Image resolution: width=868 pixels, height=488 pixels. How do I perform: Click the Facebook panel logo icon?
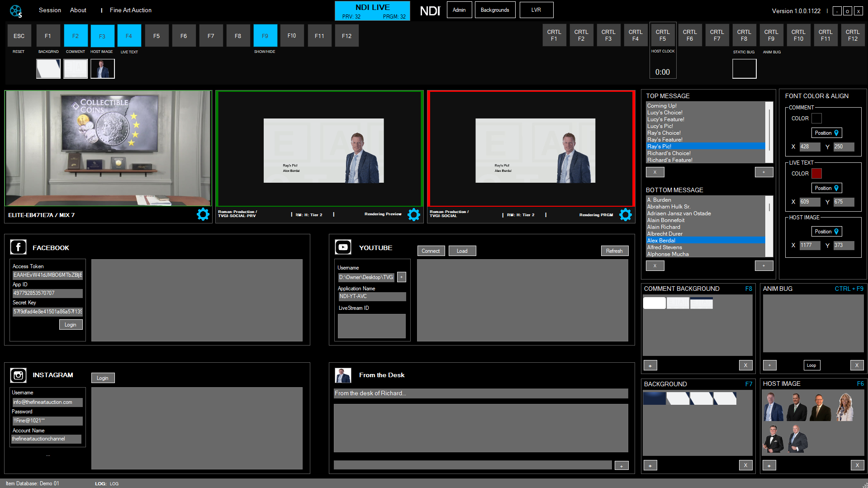point(18,247)
